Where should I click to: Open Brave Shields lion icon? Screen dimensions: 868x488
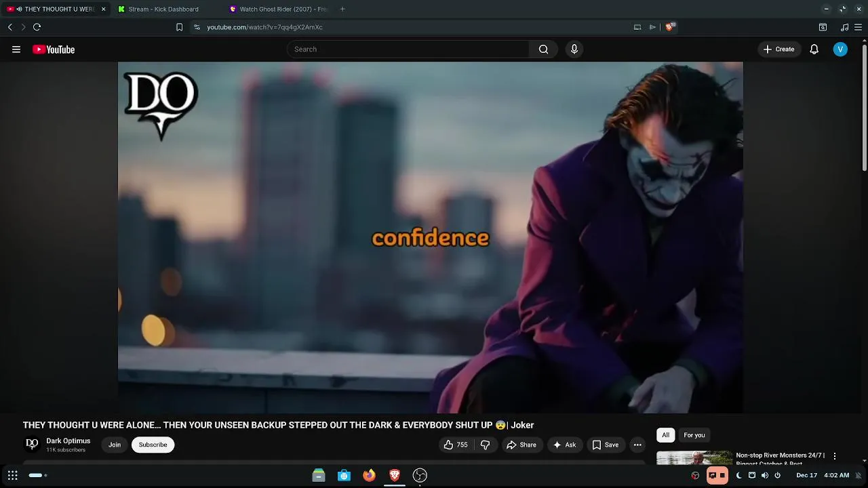pyautogui.click(x=670, y=27)
